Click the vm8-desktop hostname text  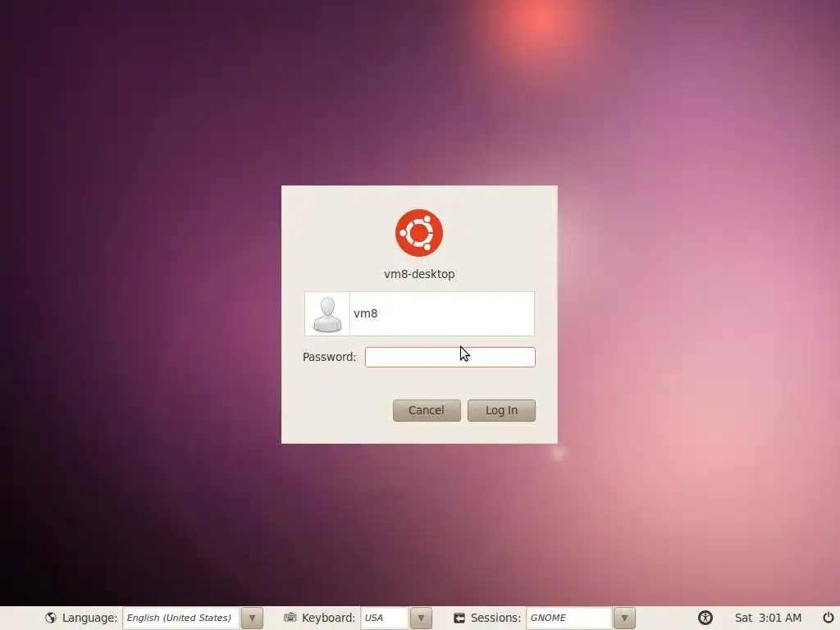[x=419, y=274]
